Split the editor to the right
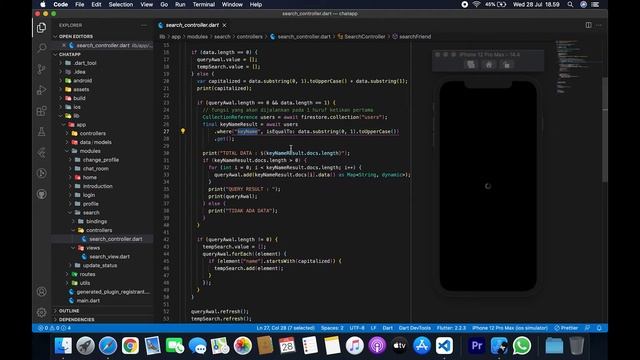The width and height of the screenshot is (640, 360). (588, 25)
